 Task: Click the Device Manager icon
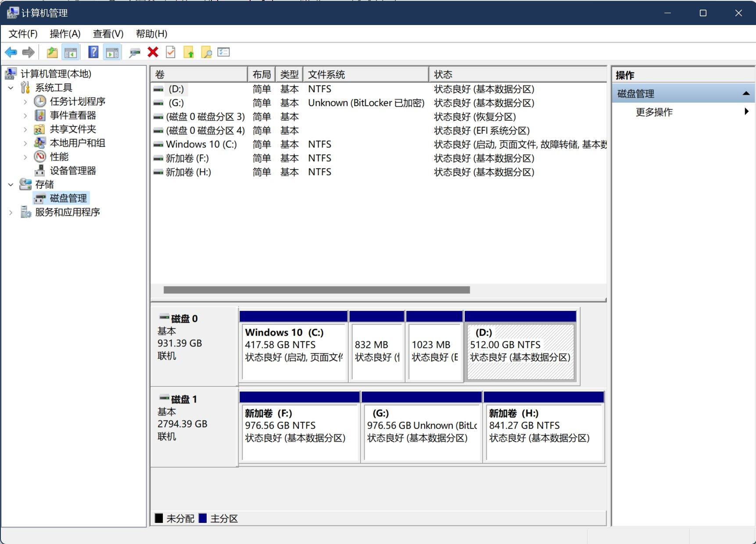(40, 170)
